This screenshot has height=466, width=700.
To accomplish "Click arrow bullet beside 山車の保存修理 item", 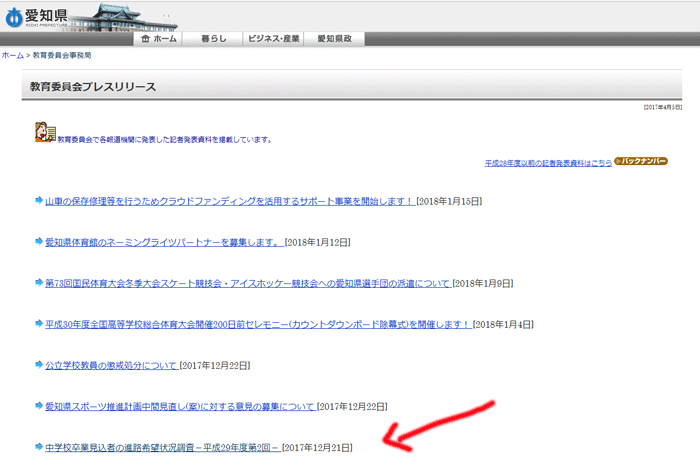I will tap(38, 200).
